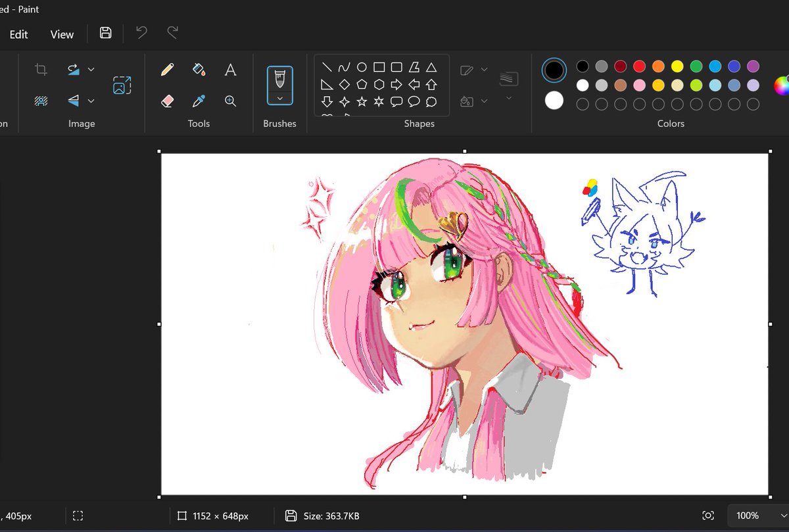
Task: Expand the Shape fill dropdown
Action: (485, 101)
